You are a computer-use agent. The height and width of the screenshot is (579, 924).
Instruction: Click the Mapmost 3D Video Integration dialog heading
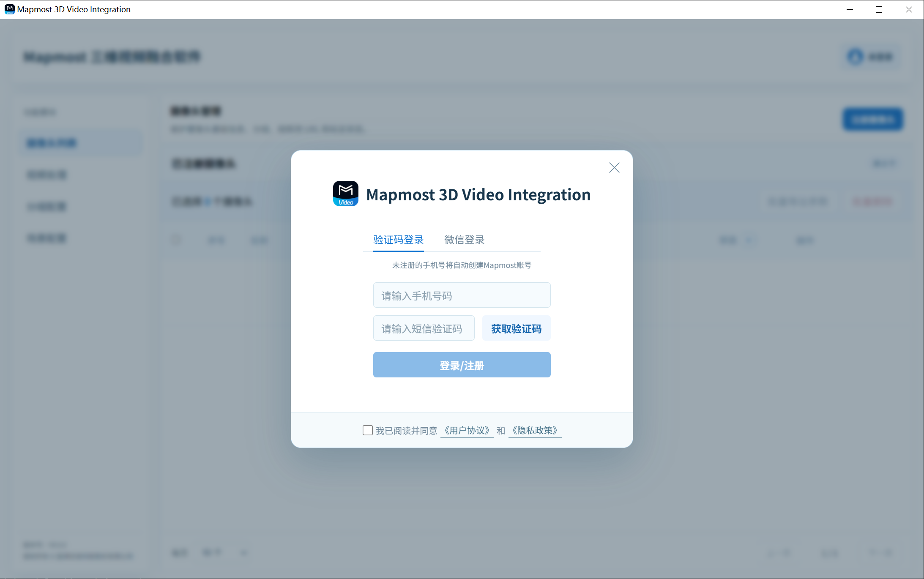tap(478, 194)
